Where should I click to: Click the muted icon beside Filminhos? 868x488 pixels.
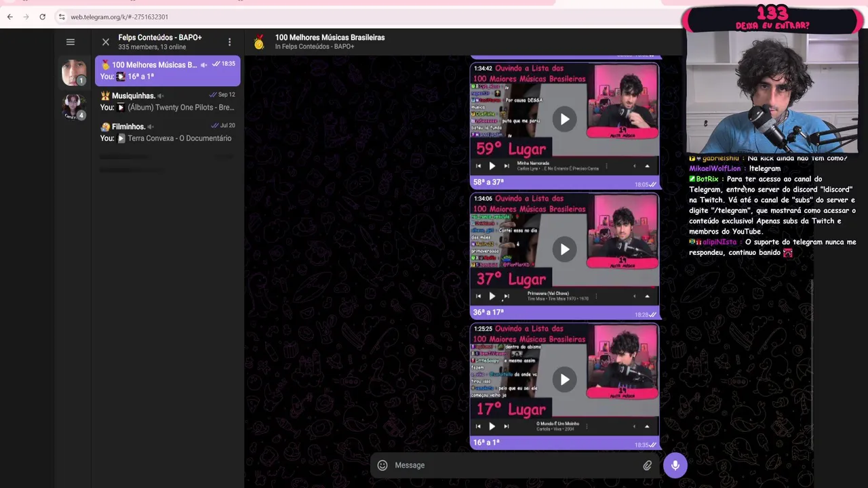click(151, 127)
